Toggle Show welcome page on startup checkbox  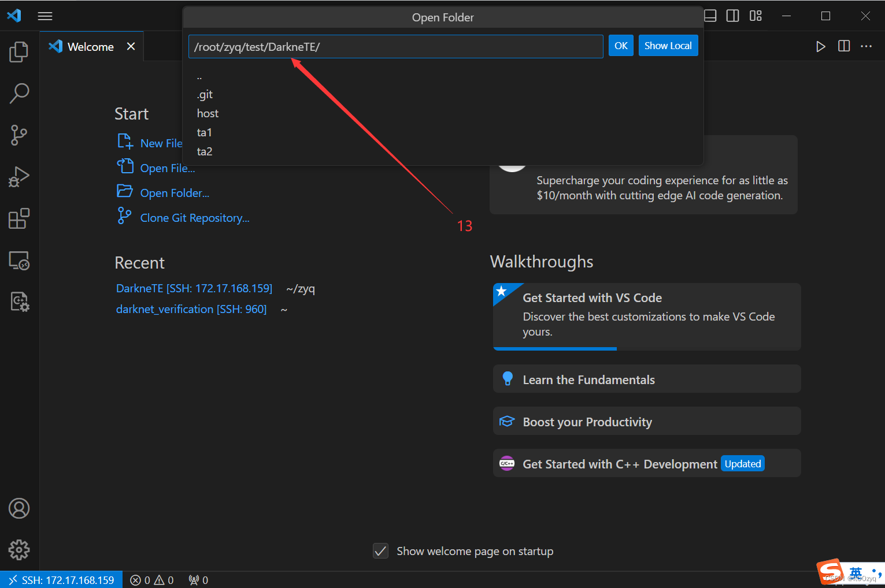(380, 551)
